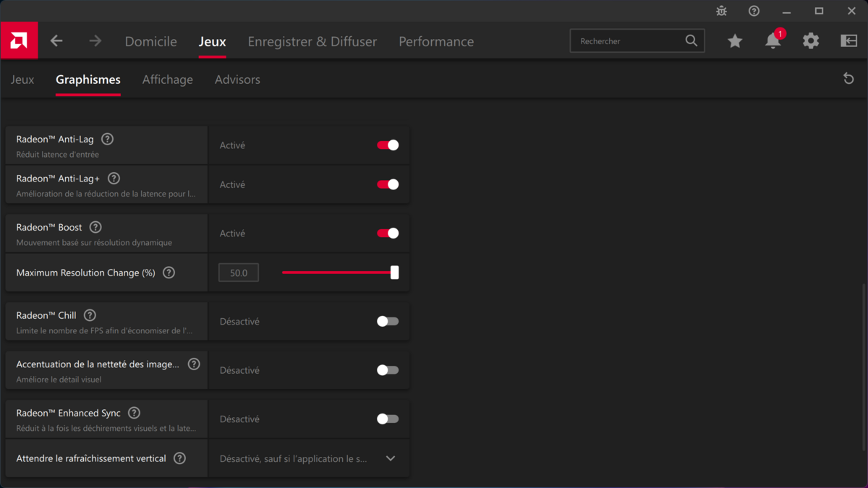This screenshot has height=488, width=868.
Task: Switch to the Jeux sub-tab
Action: 22,80
